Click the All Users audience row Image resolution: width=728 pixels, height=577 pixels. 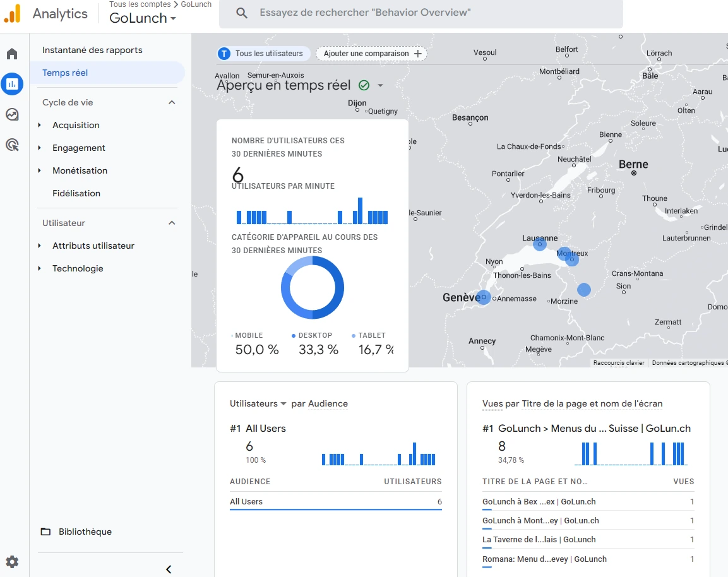[x=336, y=502]
